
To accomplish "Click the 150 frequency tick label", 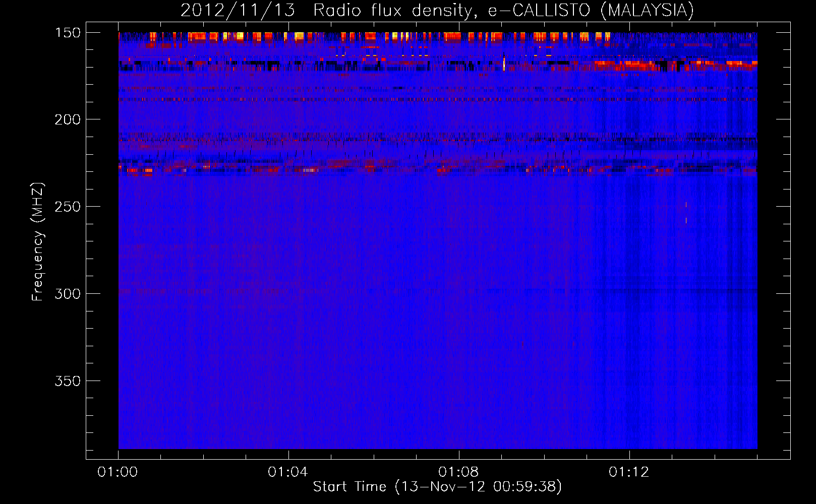I will [68, 33].
